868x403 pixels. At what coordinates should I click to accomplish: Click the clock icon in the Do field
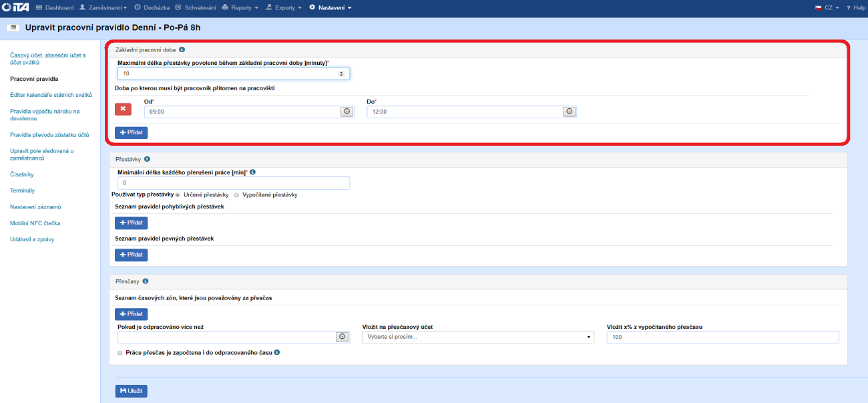(569, 112)
